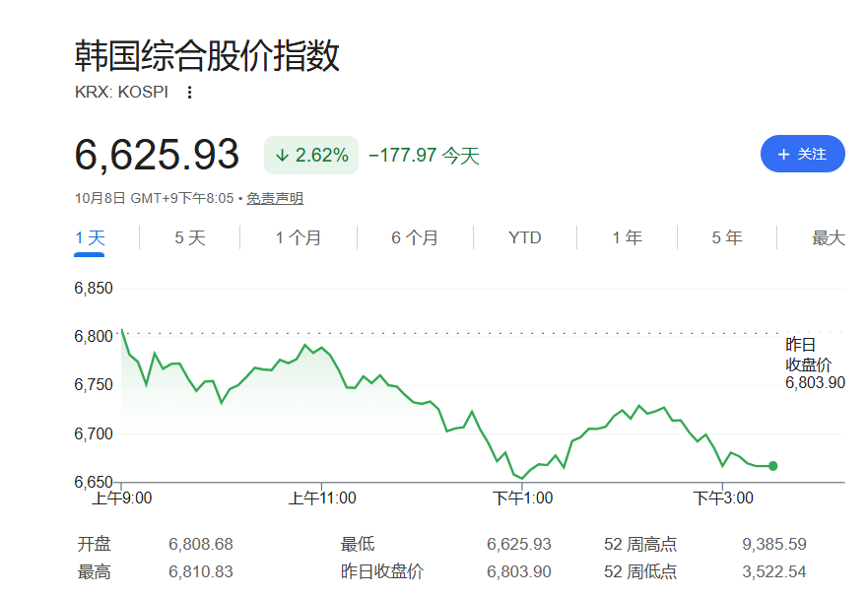Viewport: 868px width, 597px height.
Task: Click the 52 周高点 value 9,385.59
Action: tap(773, 544)
